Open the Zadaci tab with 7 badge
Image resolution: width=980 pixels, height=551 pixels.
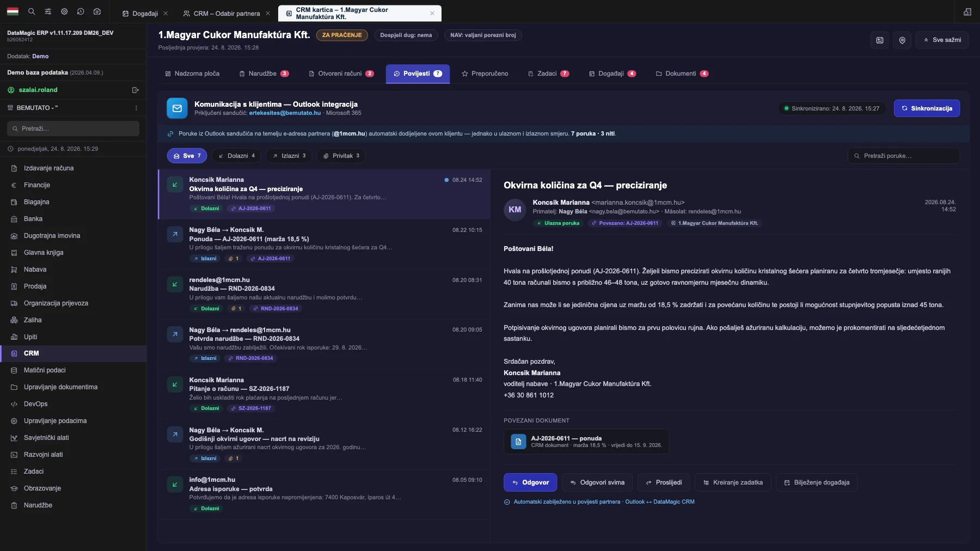click(548, 74)
